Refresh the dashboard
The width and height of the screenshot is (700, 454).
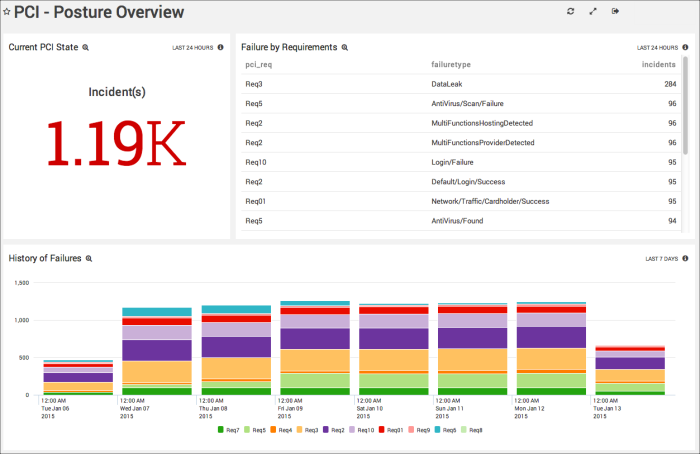570,12
